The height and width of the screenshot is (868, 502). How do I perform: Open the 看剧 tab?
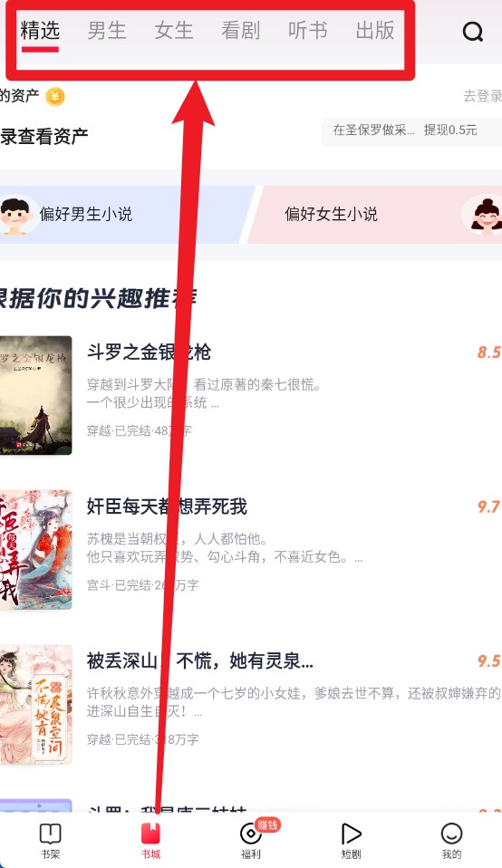[241, 31]
